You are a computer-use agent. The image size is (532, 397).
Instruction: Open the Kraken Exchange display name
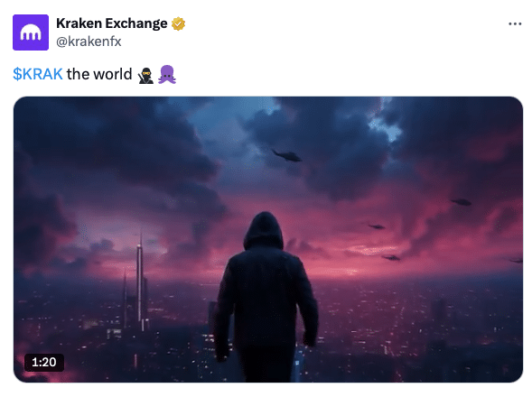[112, 23]
